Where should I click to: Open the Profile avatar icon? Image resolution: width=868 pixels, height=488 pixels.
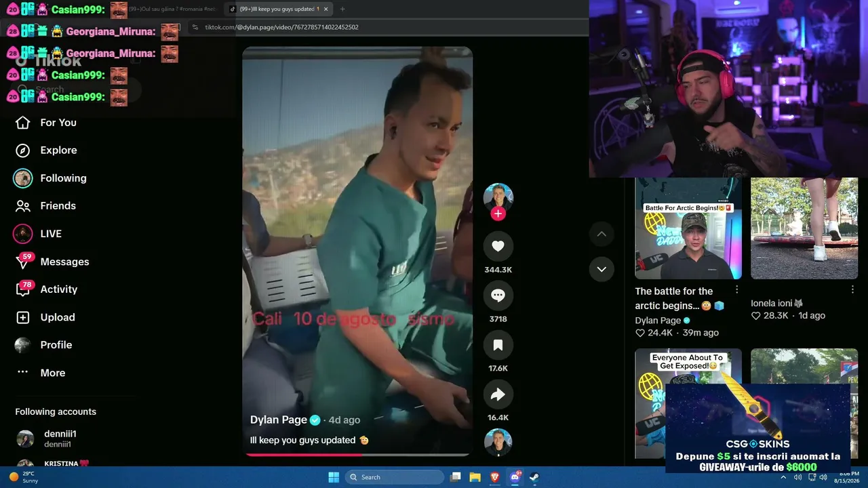pyautogui.click(x=23, y=345)
